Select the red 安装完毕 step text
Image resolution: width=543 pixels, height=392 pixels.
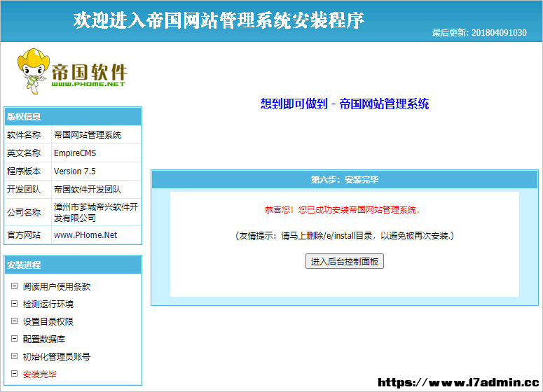point(39,374)
